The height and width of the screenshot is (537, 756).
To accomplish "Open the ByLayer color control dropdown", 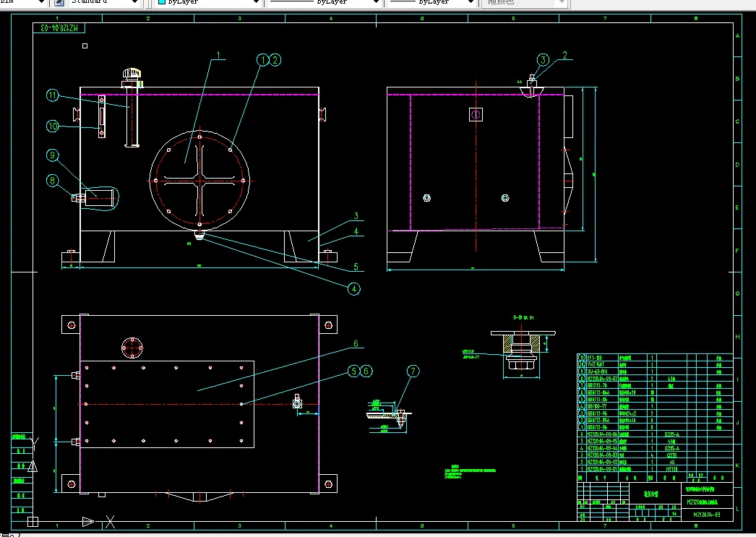I will point(257,2).
